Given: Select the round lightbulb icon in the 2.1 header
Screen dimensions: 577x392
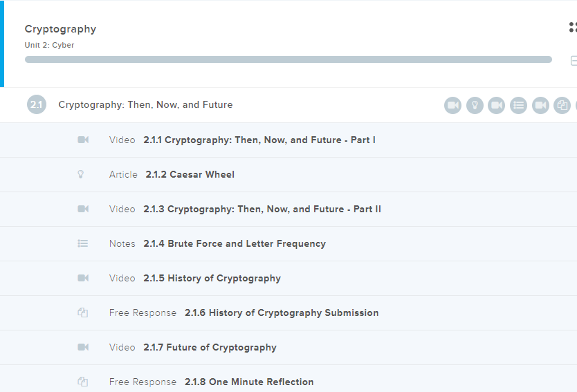Looking at the screenshot, I should tap(475, 105).
